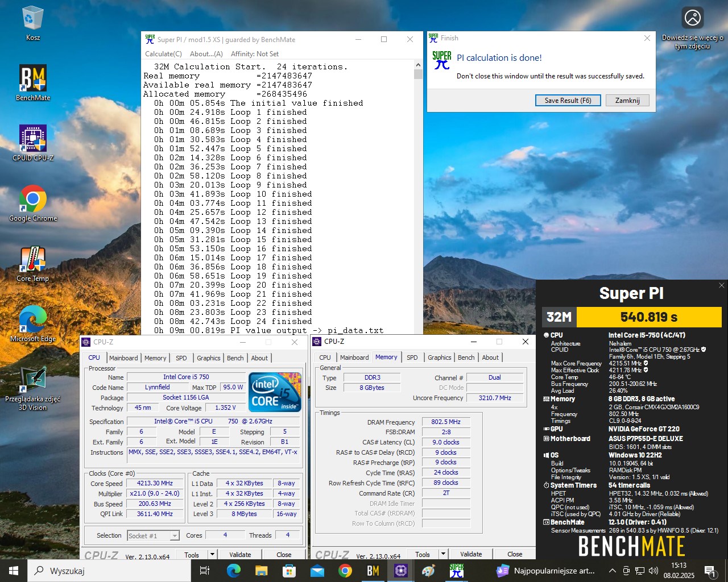Open the network icon in system tray
This screenshot has height=582, width=728.
click(x=640, y=571)
